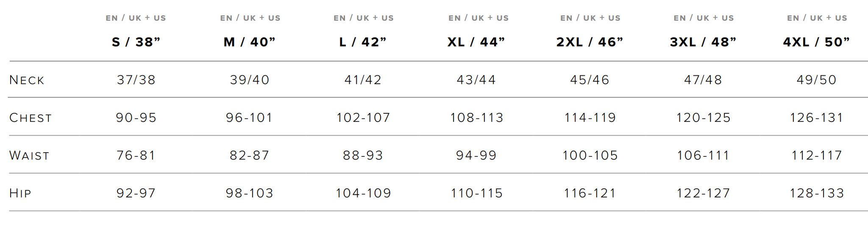
Task: Click the chest value 114-119
Action: pyautogui.click(x=590, y=118)
